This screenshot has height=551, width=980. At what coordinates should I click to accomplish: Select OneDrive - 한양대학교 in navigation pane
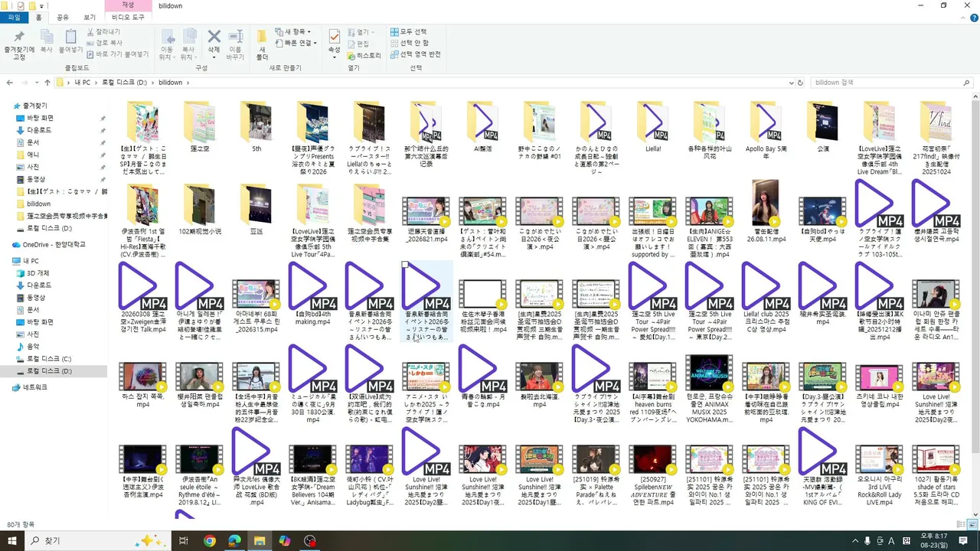(49, 245)
